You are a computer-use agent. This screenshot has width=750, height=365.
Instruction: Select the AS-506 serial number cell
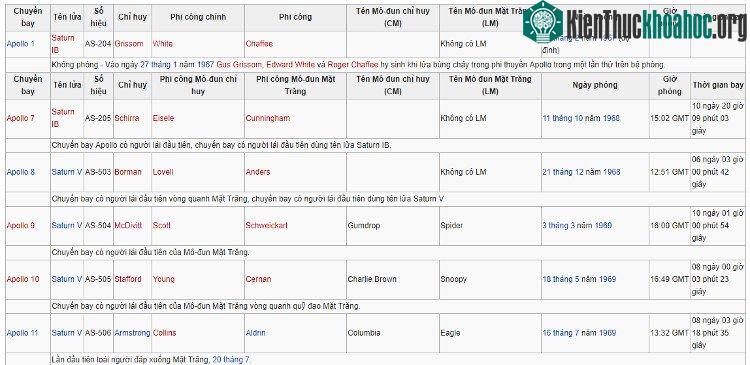click(x=98, y=333)
